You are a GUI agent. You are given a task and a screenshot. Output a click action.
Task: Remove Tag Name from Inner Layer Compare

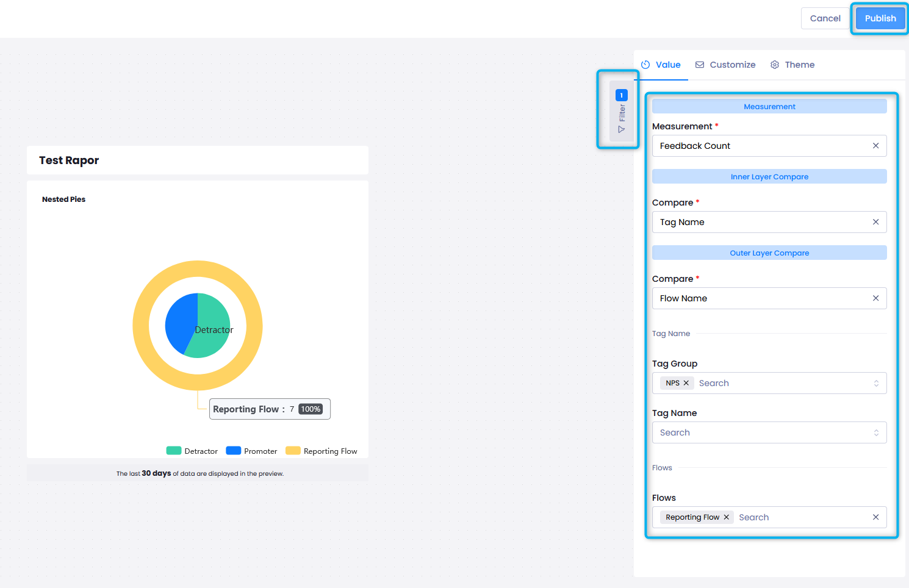click(875, 222)
